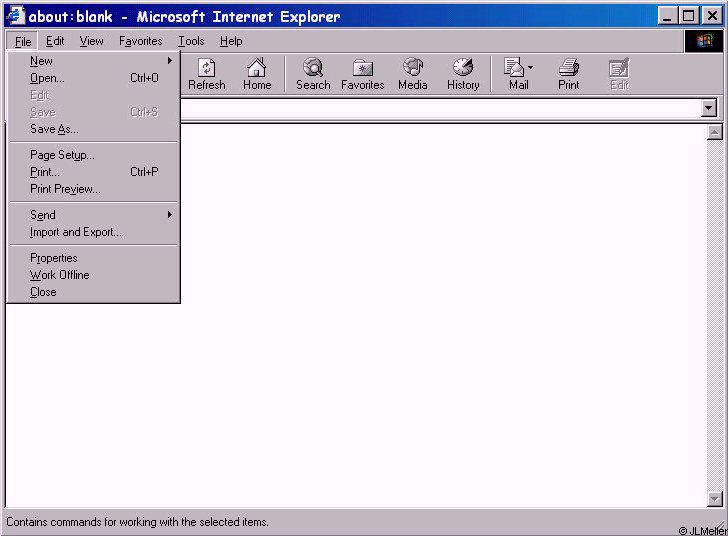Expand the Mail button dropdown arrow
728x536 pixels.
click(530, 68)
